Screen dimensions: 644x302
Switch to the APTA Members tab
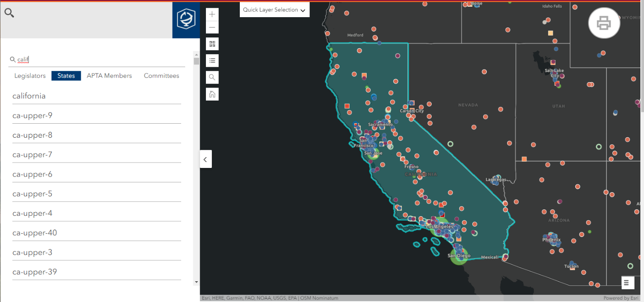click(109, 76)
